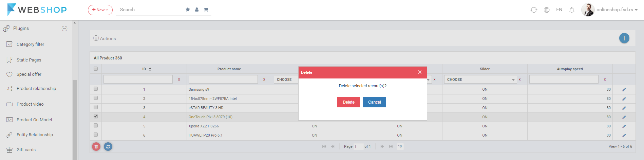Confirm with the red Delete button
The image size is (644, 160).
coord(348,102)
